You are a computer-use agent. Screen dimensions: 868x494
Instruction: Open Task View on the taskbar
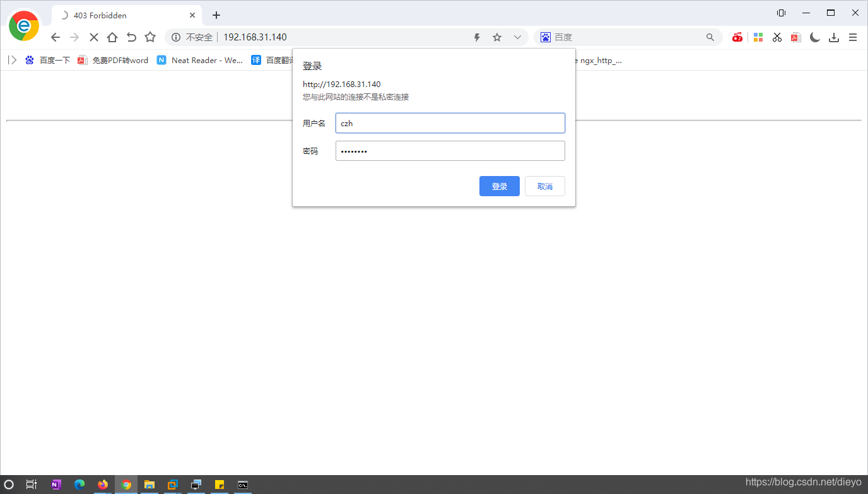pyautogui.click(x=32, y=485)
